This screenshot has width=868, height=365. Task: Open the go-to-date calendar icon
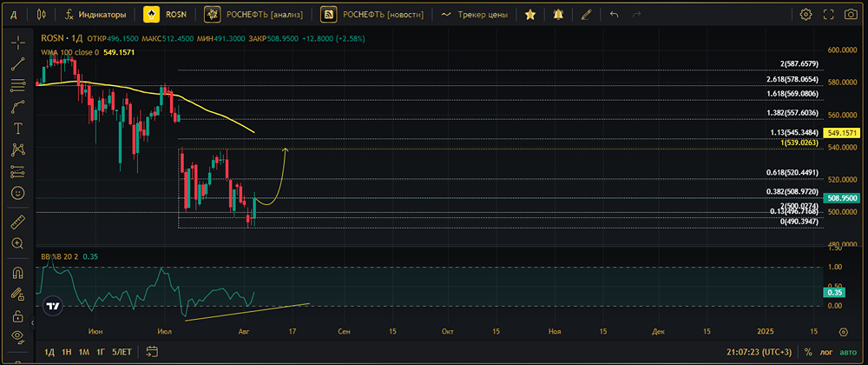[152, 352]
